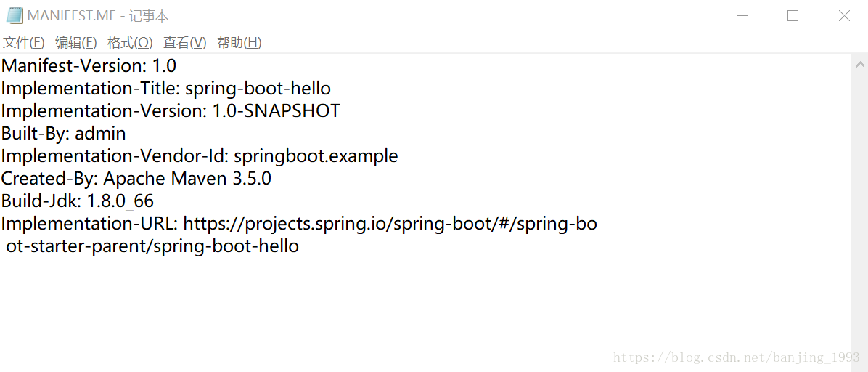Click the Notepad app icon in title bar

click(15, 16)
